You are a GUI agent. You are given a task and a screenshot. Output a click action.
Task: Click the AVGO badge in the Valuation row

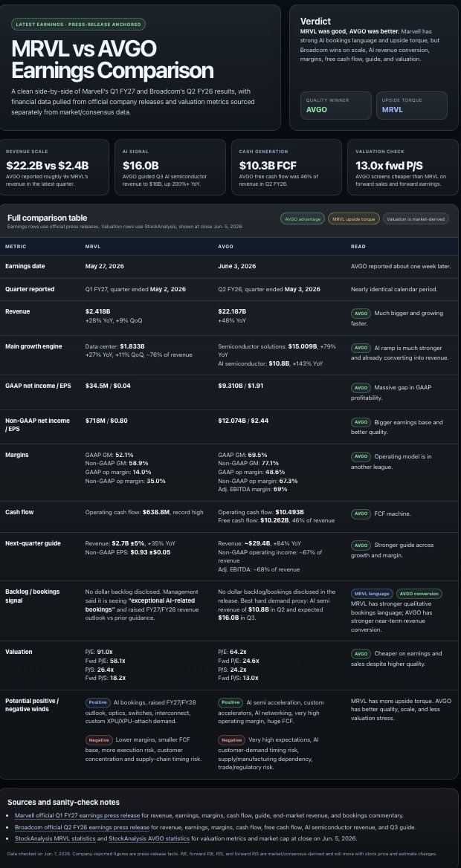[361, 654]
